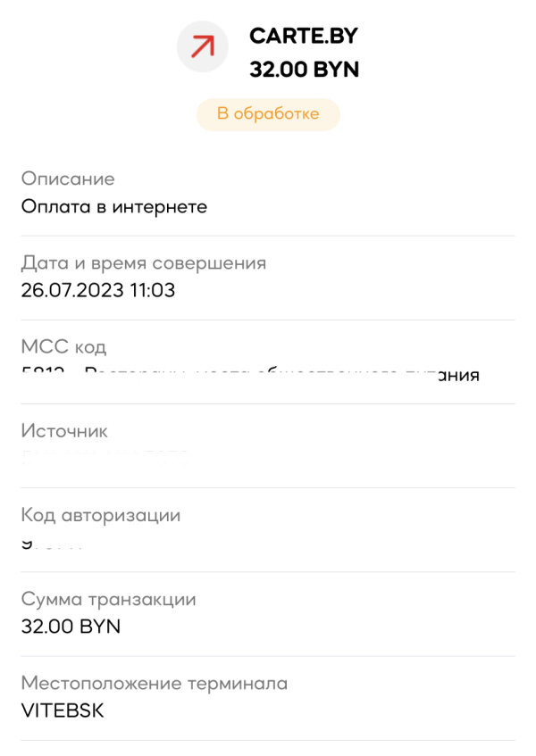Tap the "В обработке" status badge

[268, 114]
